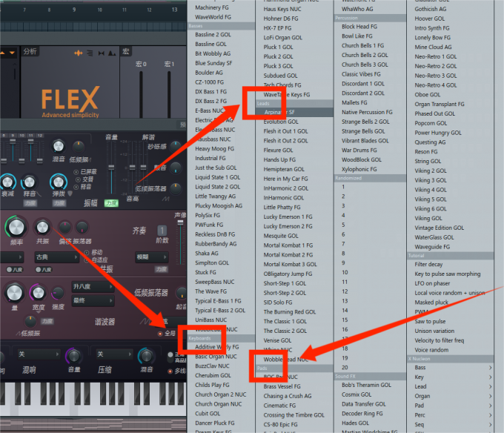This screenshot has height=433, width=504.
Task: Click the orange up arrow preset button
Action: [2, 53]
